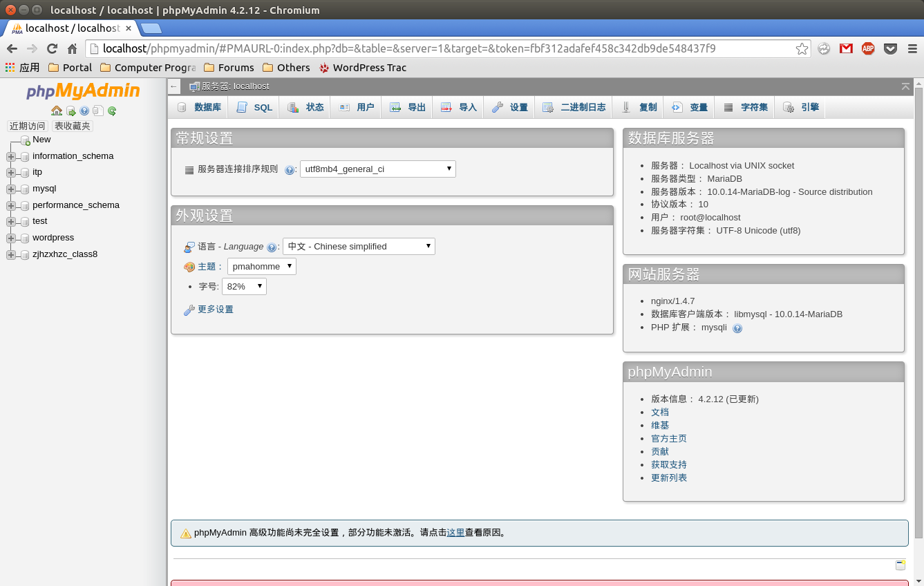Open the 更新列表 link

[x=669, y=478]
